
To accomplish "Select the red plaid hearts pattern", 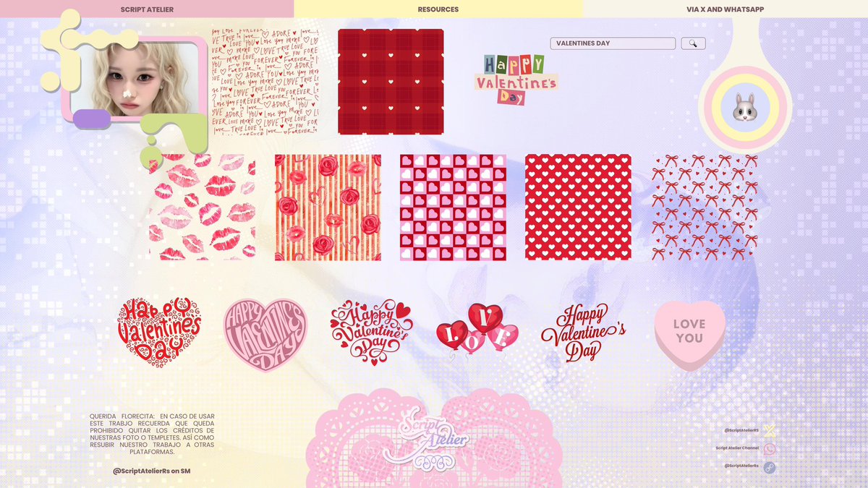I will (391, 82).
